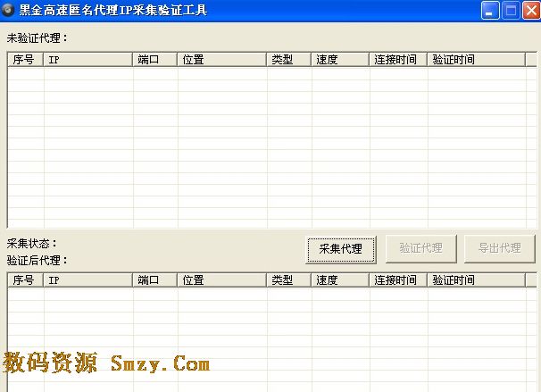Click the 类型 header in the verified proxy list
Viewport: 541px width, 392px height.
tap(289, 280)
